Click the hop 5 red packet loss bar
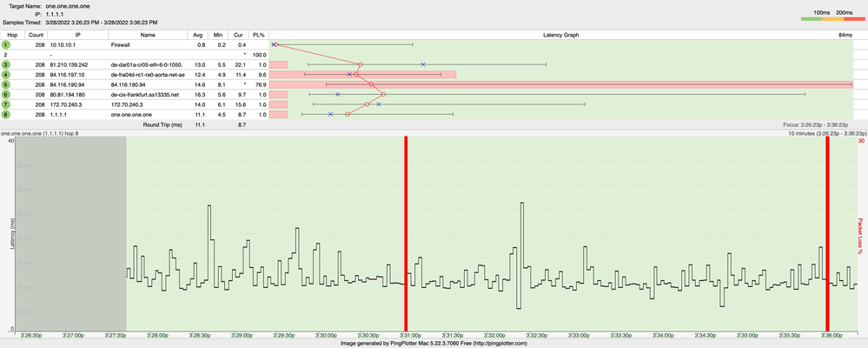The width and height of the screenshot is (868, 348). click(560, 84)
